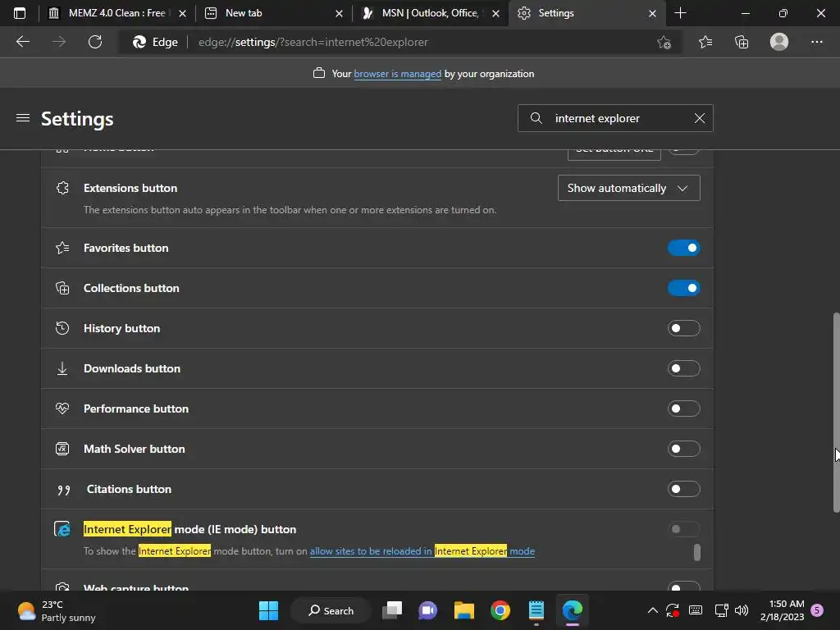Open the profile avatar icon
The image size is (840, 630).
[779, 42]
